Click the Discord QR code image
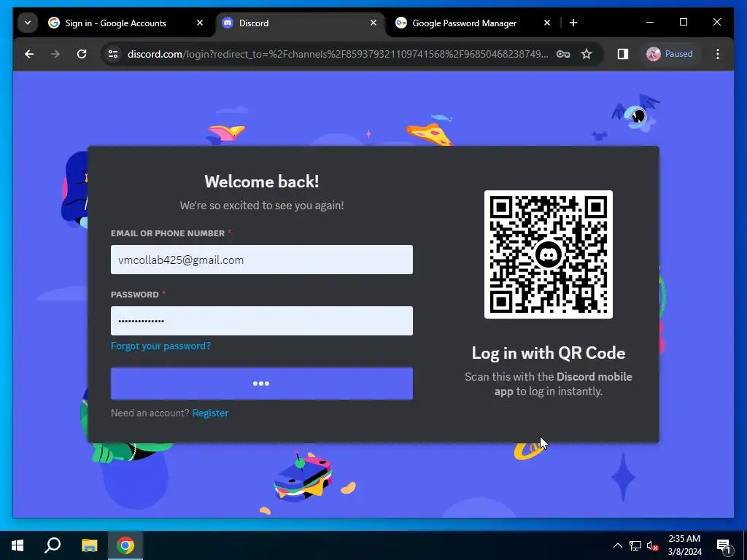This screenshot has width=747, height=560. pos(549,254)
